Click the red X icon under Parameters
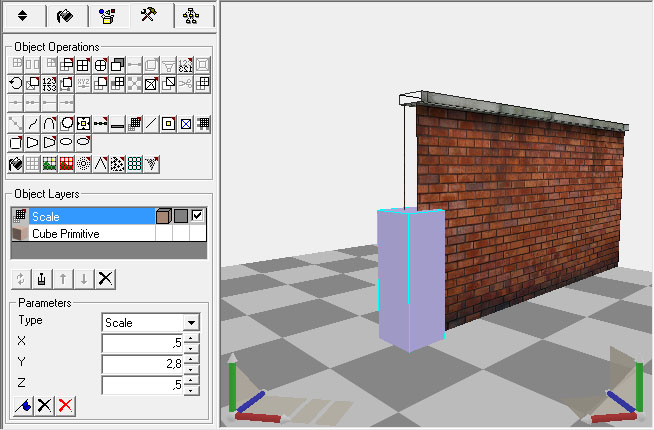Image resolution: width=654 pixels, height=430 pixels. point(65,405)
